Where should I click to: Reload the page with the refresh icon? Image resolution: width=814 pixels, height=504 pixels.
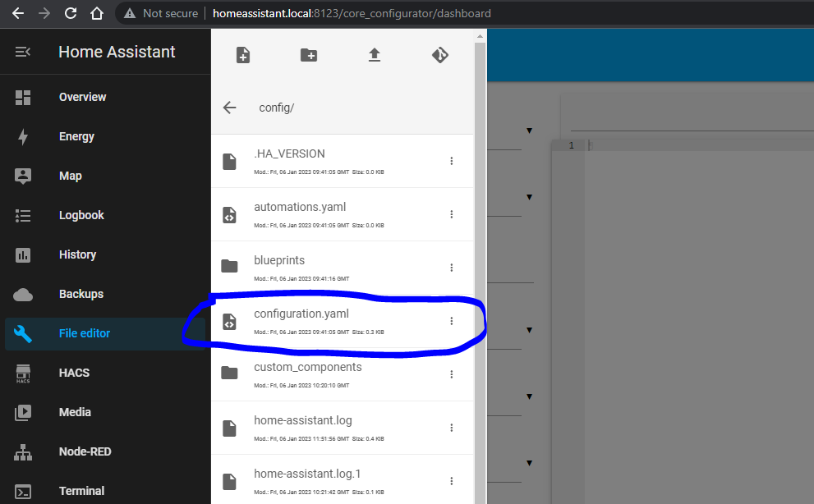point(71,13)
